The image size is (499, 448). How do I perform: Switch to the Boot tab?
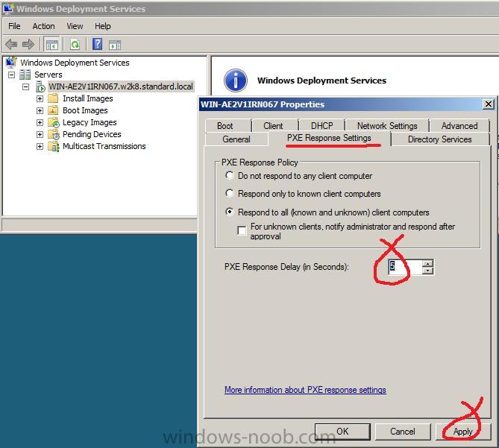(x=228, y=125)
